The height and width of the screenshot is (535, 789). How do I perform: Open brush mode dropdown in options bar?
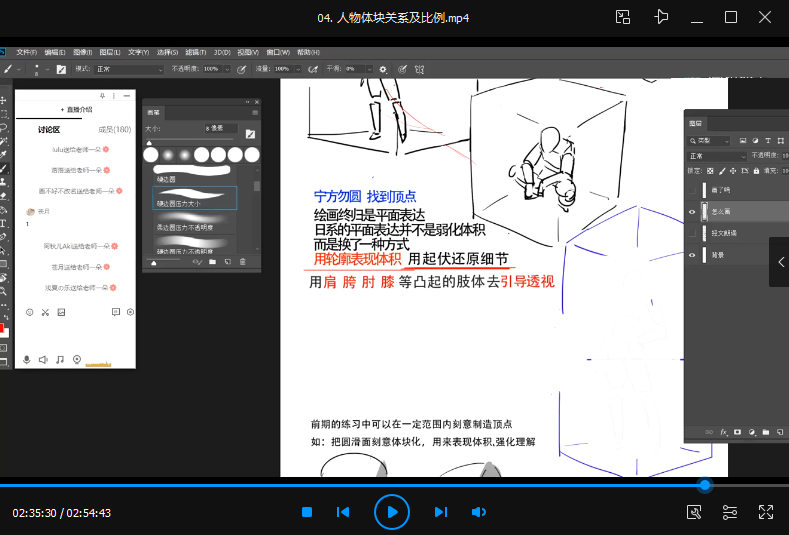click(x=129, y=69)
